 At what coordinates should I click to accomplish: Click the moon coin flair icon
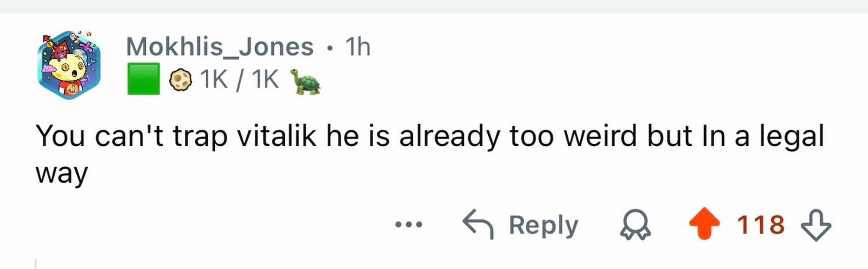click(x=180, y=80)
